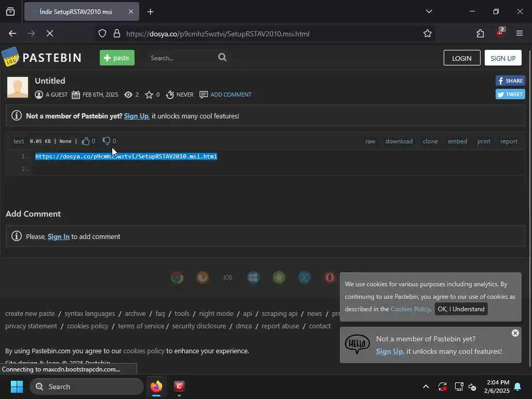Image resolution: width=532 pixels, height=399 pixels.
Task: Click the Pastebin logo
Action: [42, 57]
